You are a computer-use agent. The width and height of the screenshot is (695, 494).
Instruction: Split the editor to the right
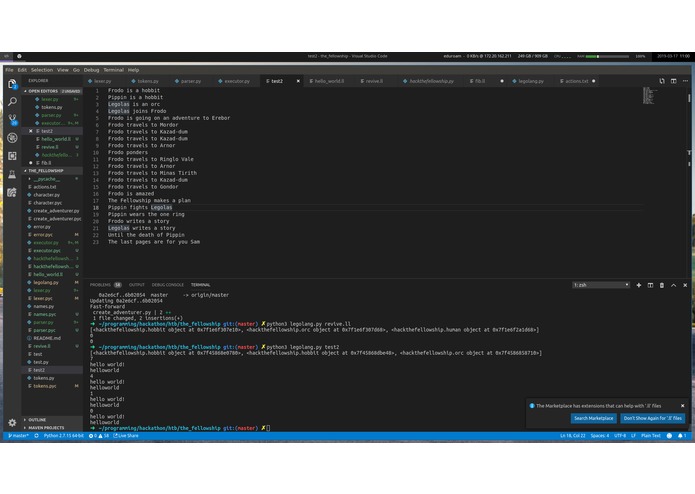coord(674,81)
